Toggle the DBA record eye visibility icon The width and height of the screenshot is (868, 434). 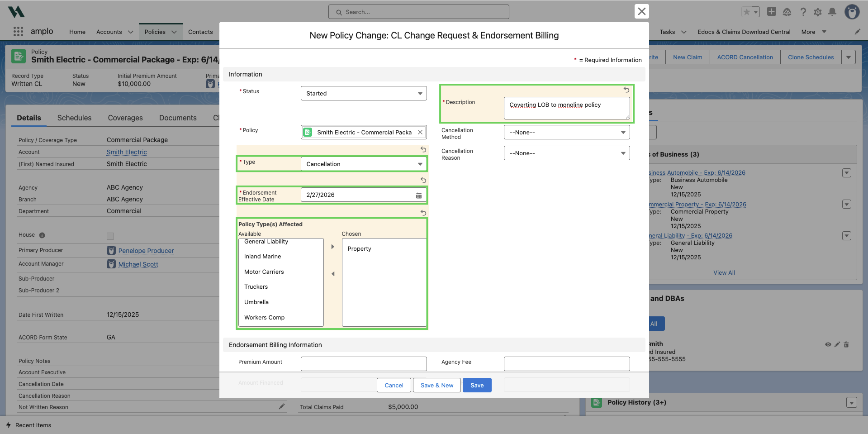828,344
